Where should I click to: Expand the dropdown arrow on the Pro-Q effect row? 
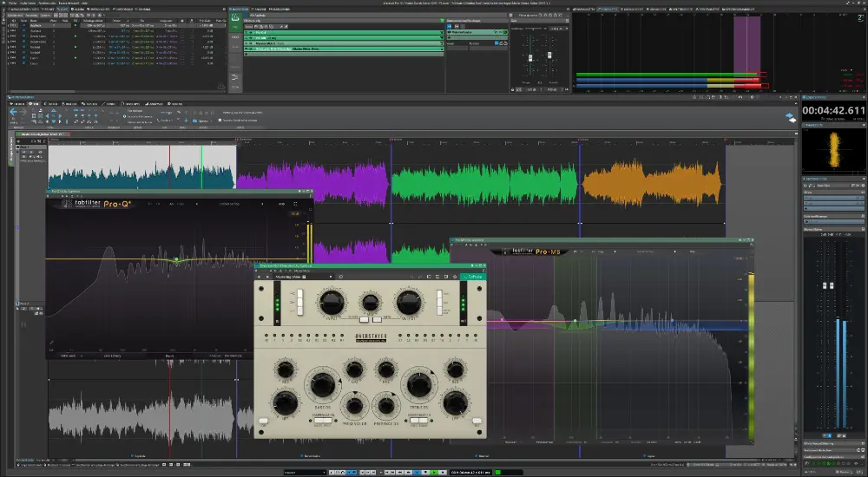pos(442,33)
